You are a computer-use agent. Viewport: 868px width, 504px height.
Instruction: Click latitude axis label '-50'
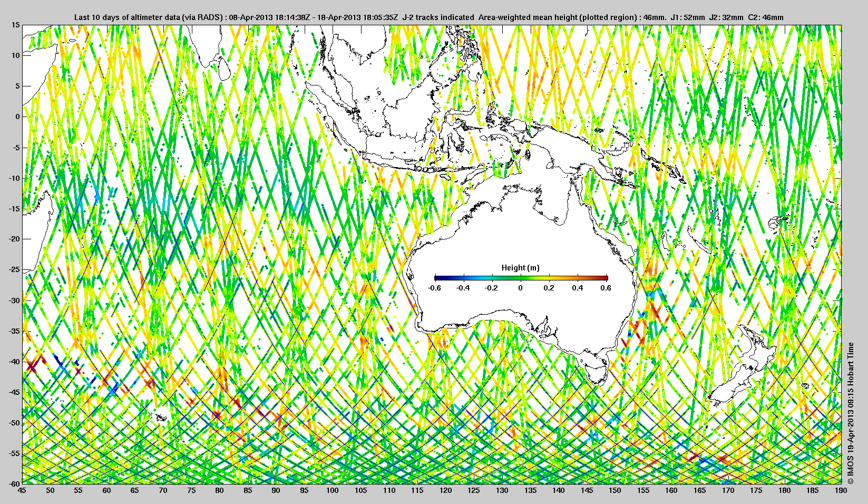tap(14, 423)
